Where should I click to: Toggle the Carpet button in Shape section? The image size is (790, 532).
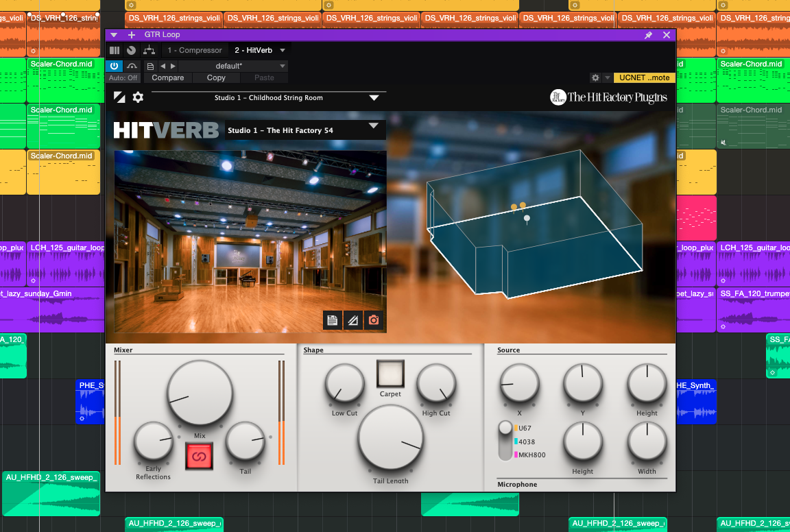click(390, 374)
